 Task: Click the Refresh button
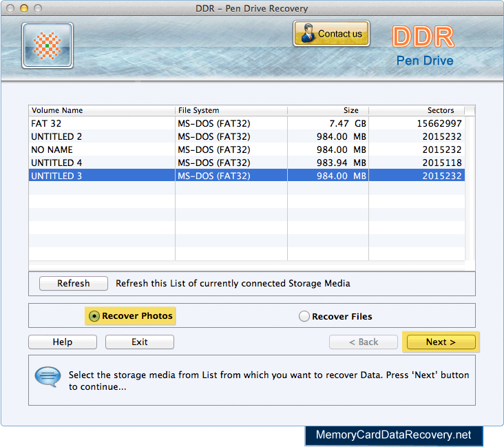(x=74, y=283)
